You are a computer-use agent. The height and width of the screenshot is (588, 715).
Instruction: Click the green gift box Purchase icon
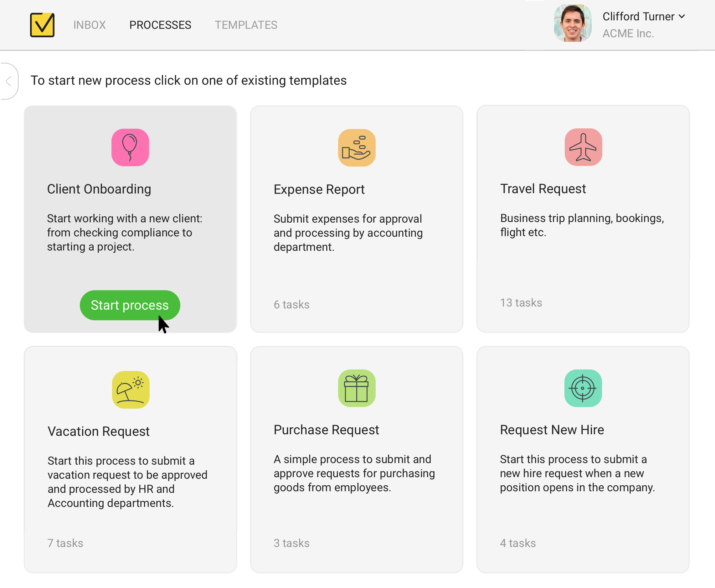click(x=356, y=388)
